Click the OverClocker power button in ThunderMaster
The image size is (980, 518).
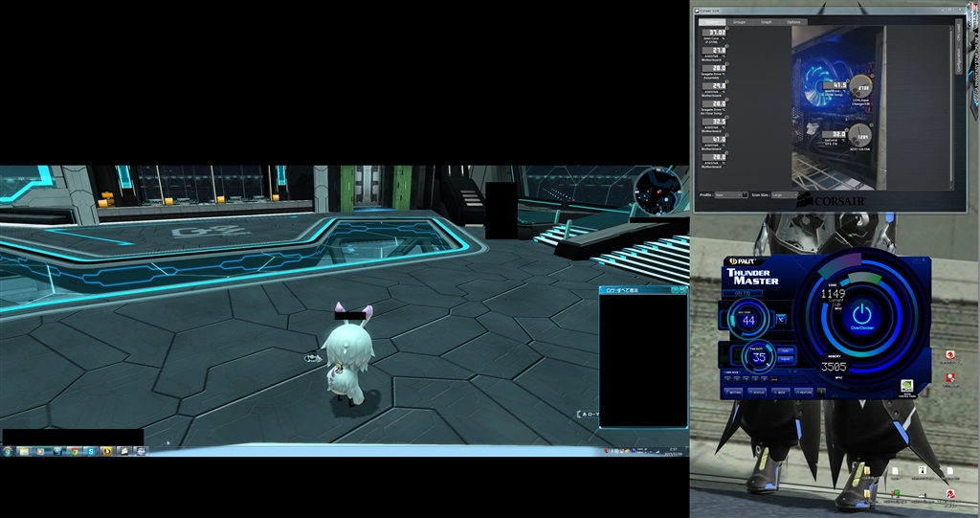862,316
